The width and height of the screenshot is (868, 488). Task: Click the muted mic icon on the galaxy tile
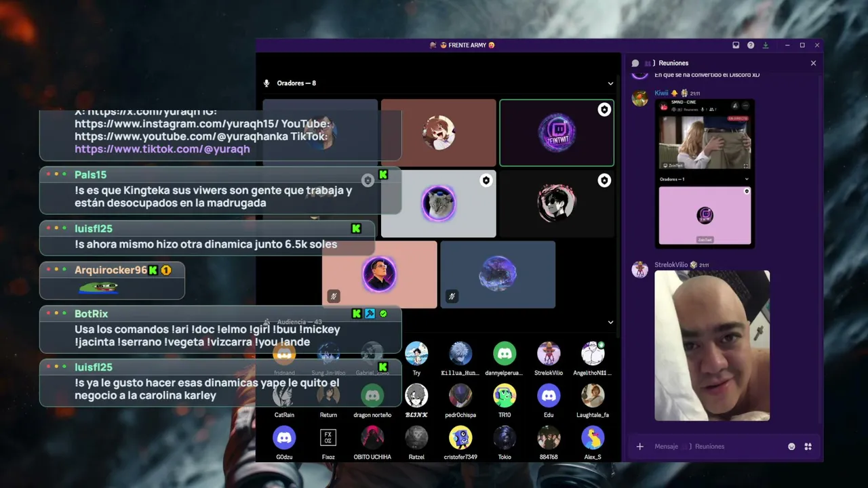pyautogui.click(x=452, y=296)
